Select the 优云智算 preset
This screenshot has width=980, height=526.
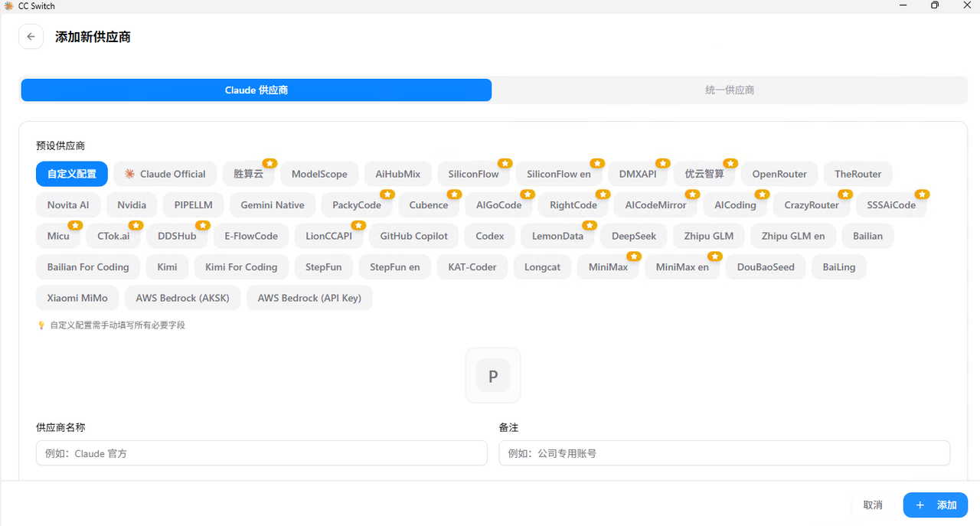pyautogui.click(x=704, y=174)
